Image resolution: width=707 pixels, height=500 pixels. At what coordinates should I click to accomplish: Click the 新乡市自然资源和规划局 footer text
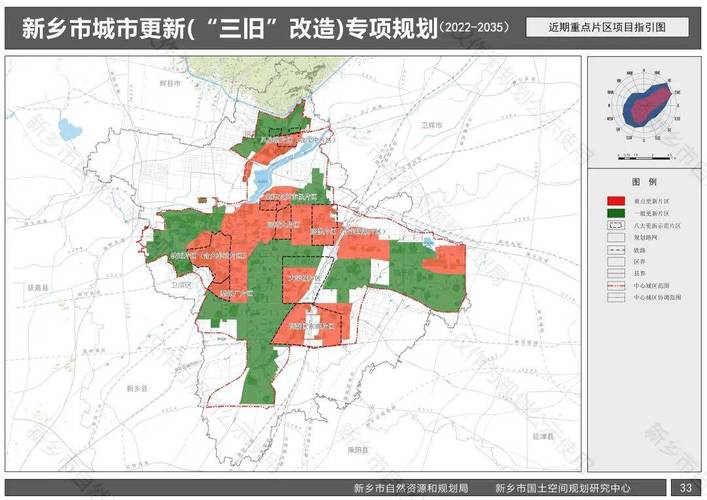[411, 488]
